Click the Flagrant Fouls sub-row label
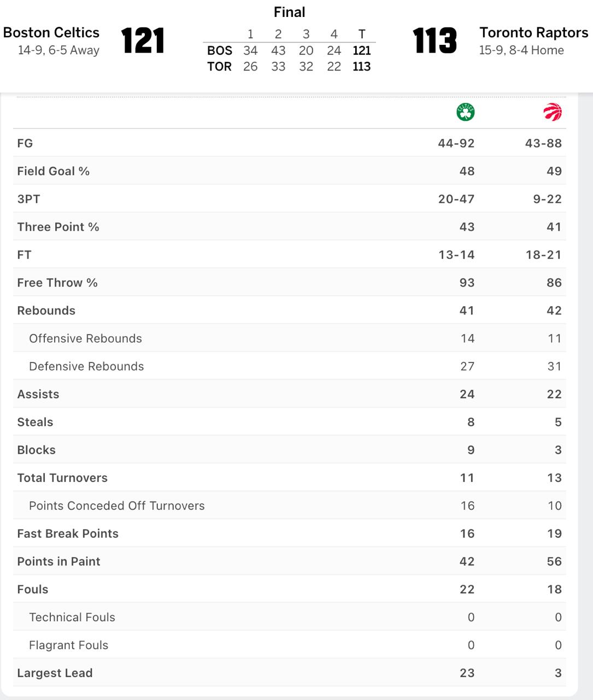This screenshot has width=593, height=700. [68, 645]
